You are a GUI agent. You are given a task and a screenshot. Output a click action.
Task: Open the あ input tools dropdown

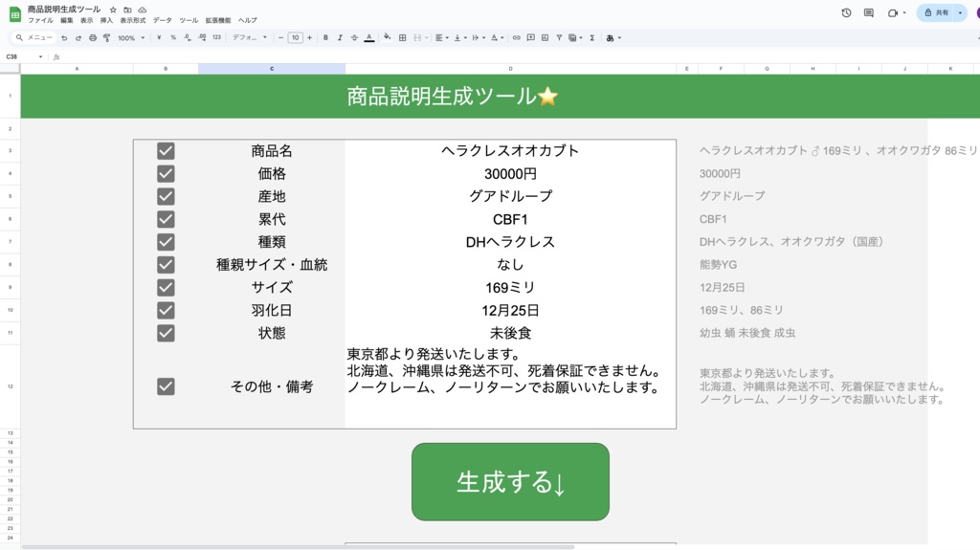tap(613, 37)
